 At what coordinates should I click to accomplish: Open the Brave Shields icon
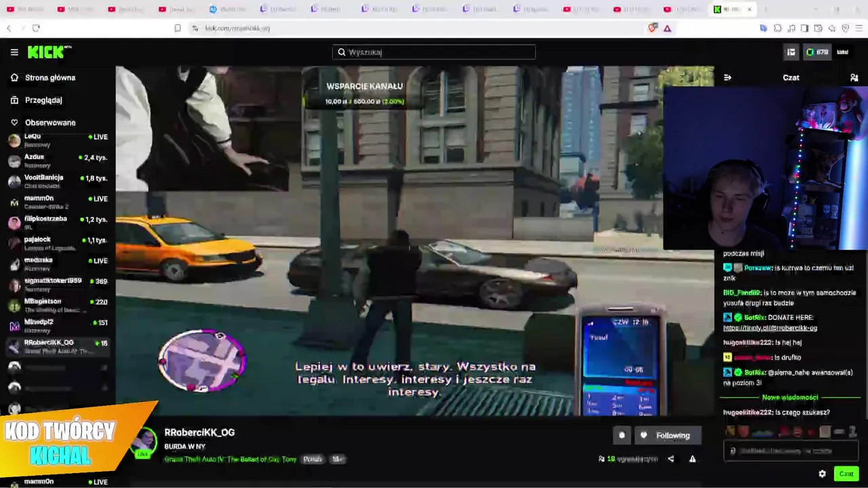[x=653, y=28]
